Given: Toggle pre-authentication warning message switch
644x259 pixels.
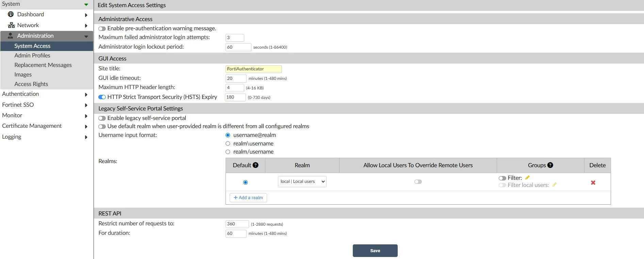Looking at the screenshot, I should tap(102, 29).
